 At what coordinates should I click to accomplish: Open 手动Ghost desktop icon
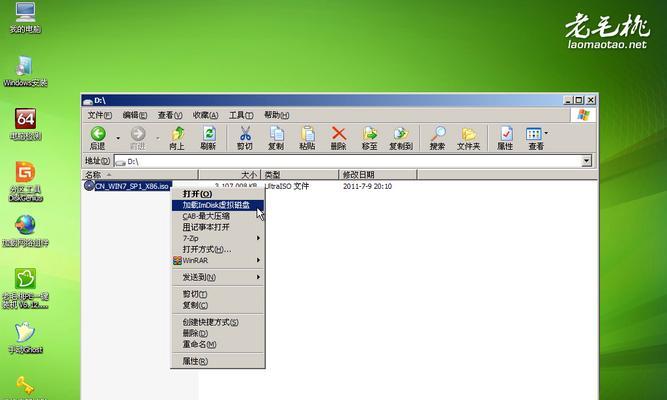pyautogui.click(x=25, y=332)
